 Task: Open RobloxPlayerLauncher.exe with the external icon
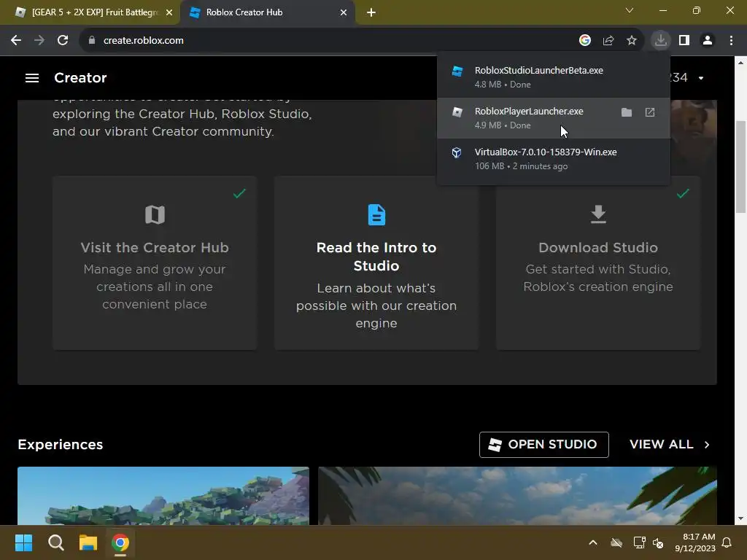click(x=650, y=112)
